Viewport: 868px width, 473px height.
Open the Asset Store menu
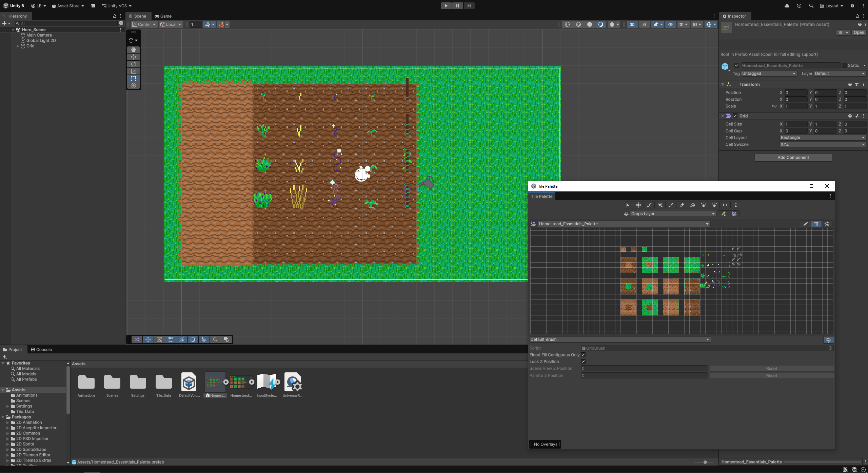click(x=68, y=6)
